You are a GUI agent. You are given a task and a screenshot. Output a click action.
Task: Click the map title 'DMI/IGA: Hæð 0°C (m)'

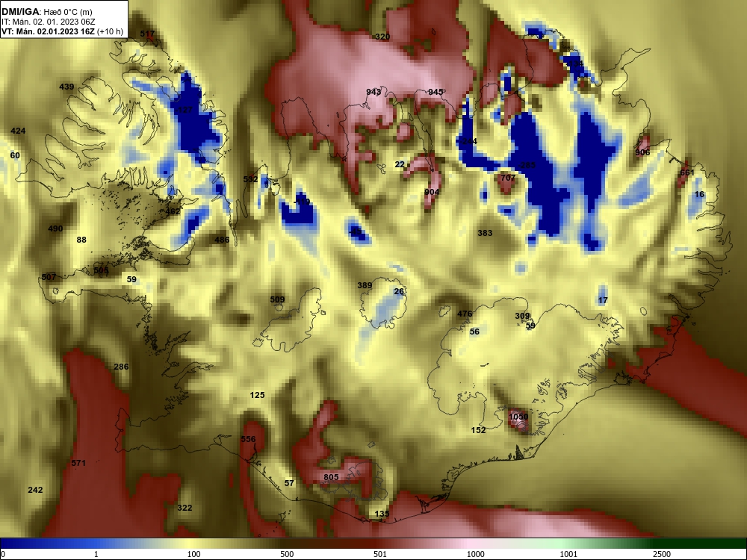click(x=46, y=12)
